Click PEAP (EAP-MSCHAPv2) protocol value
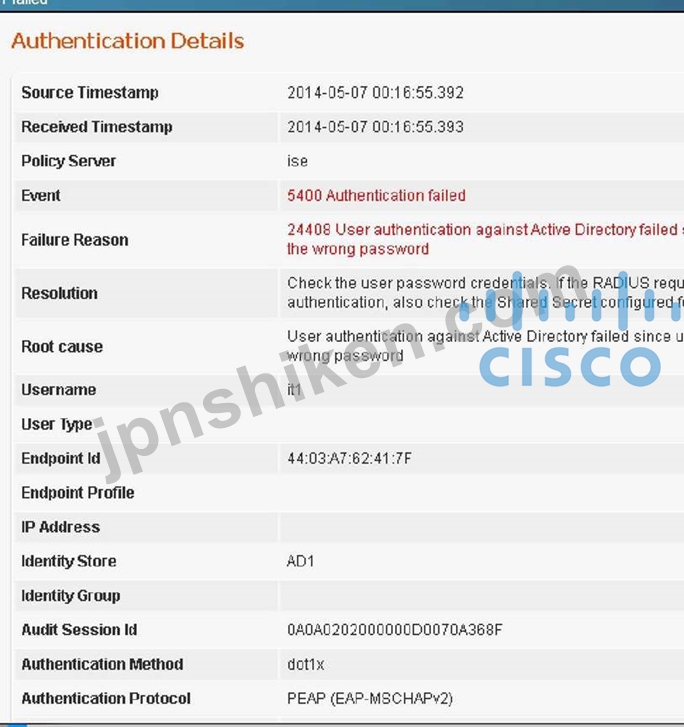This screenshot has width=684, height=727. pos(370,698)
